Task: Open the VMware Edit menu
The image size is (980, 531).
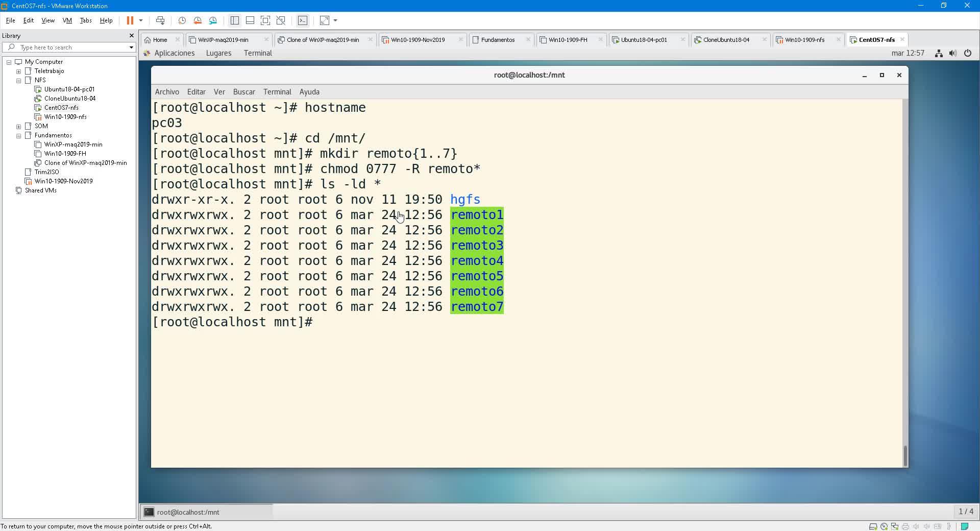Action: click(29, 20)
